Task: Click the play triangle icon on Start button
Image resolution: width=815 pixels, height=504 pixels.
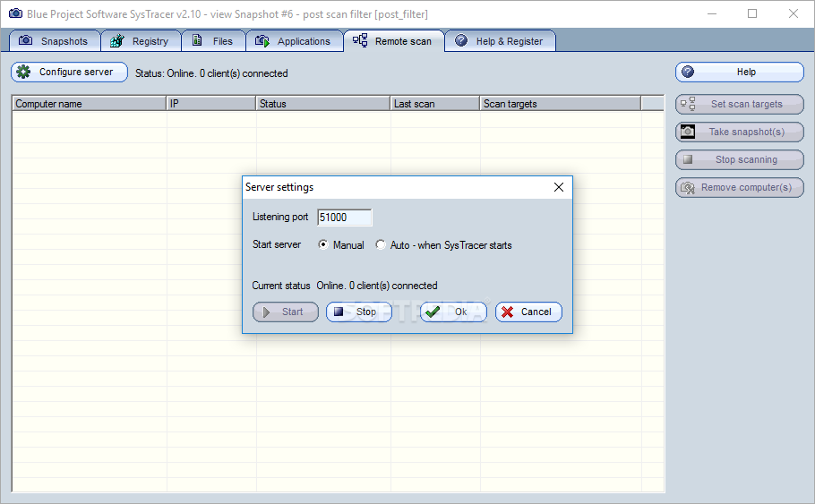Action: (266, 312)
